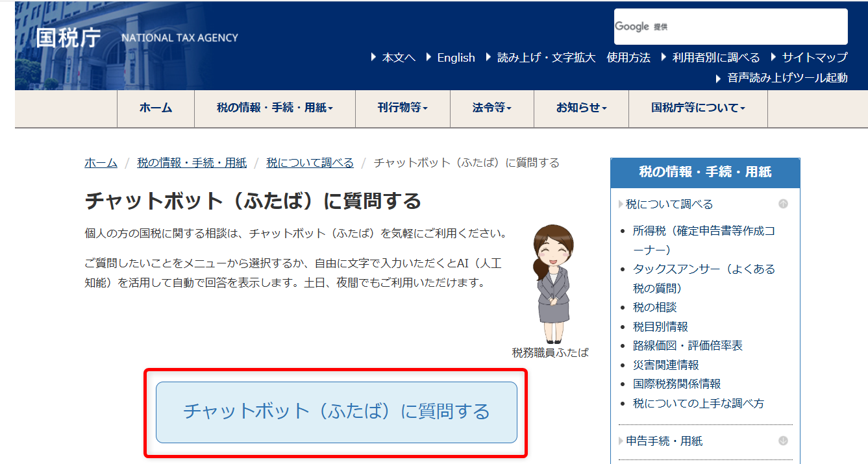Open the 税の相談 sidebar link

pyautogui.click(x=655, y=308)
